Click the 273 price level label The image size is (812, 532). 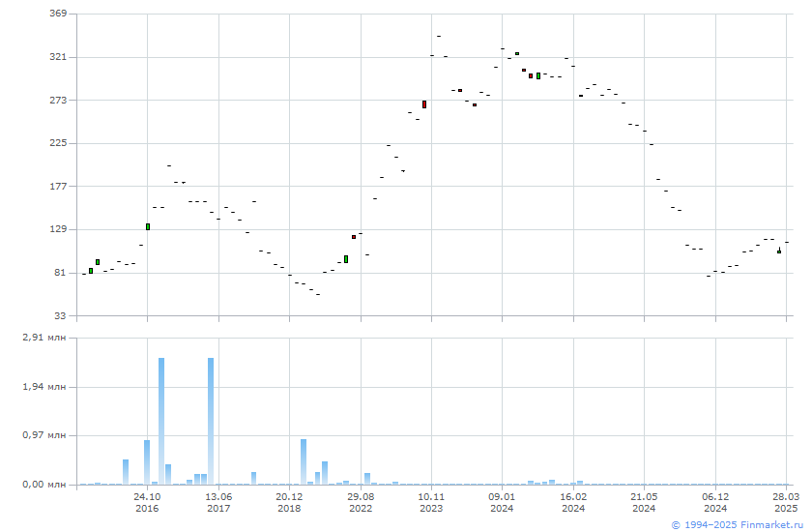click(x=58, y=100)
